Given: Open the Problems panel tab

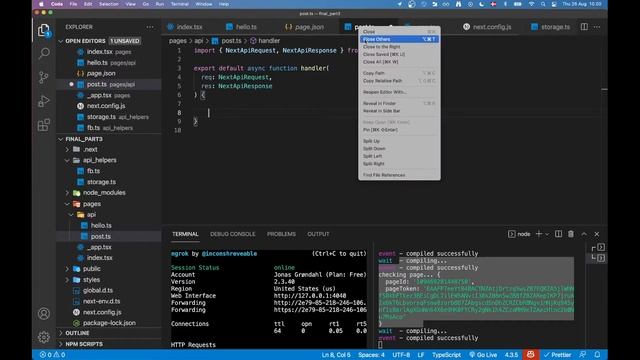Looking at the screenshot, I should tap(281, 234).
